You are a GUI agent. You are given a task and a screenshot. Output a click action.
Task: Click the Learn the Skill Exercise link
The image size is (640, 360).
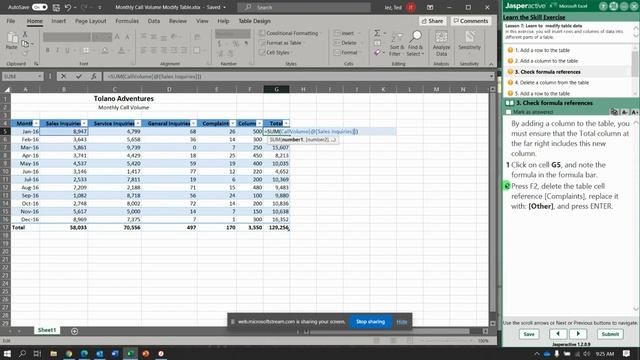tap(534, 17)
